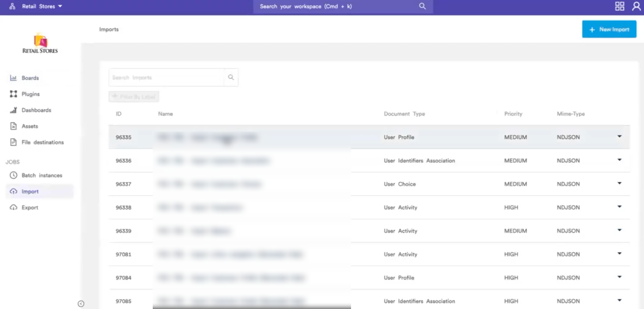Click the Export cloud download icon

13,208
